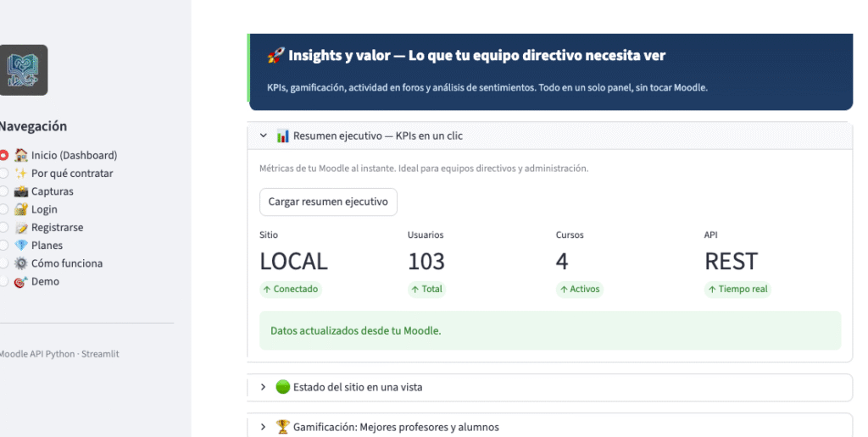Click the camera icon next to Capturas
The height and width of the screenshot is (437, 868).
coord(21,191)
